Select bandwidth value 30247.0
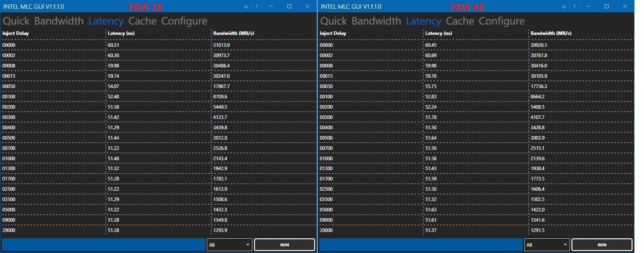This screenshot has width=644, height=253. 222,76
